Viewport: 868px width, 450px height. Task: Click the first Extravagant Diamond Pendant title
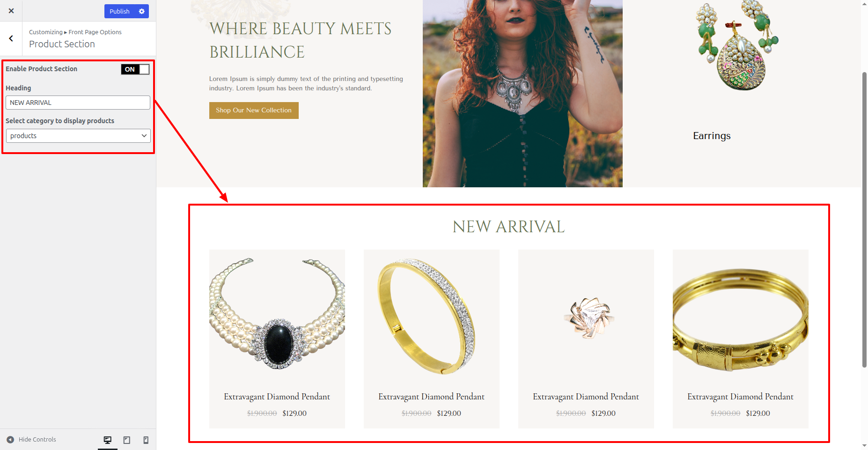(x=277, y=397)
